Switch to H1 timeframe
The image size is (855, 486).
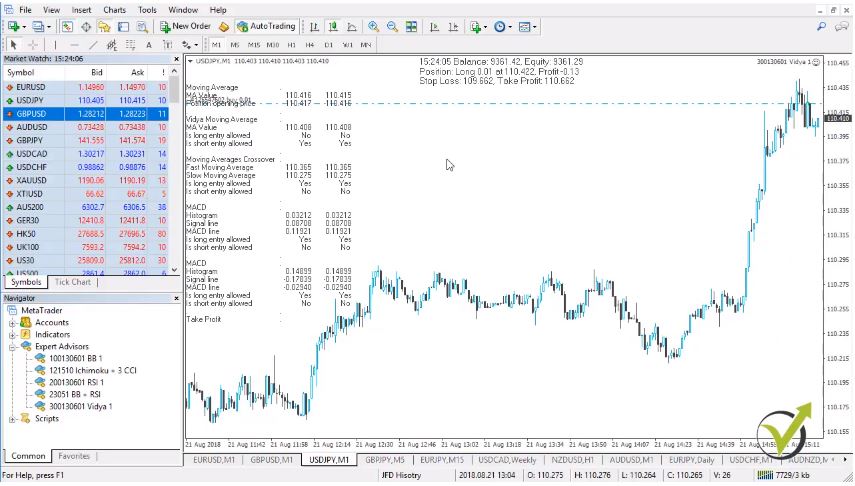tap(292, 45)
